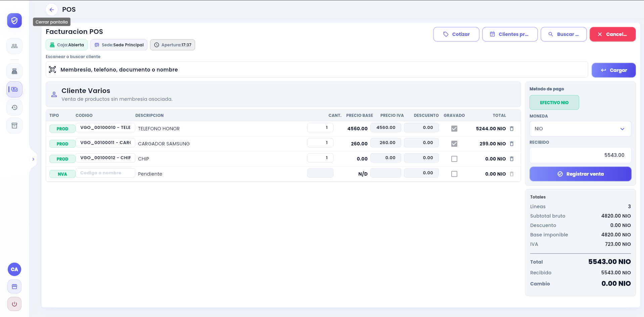Click the red Cancel button

(x=613, y=34)
